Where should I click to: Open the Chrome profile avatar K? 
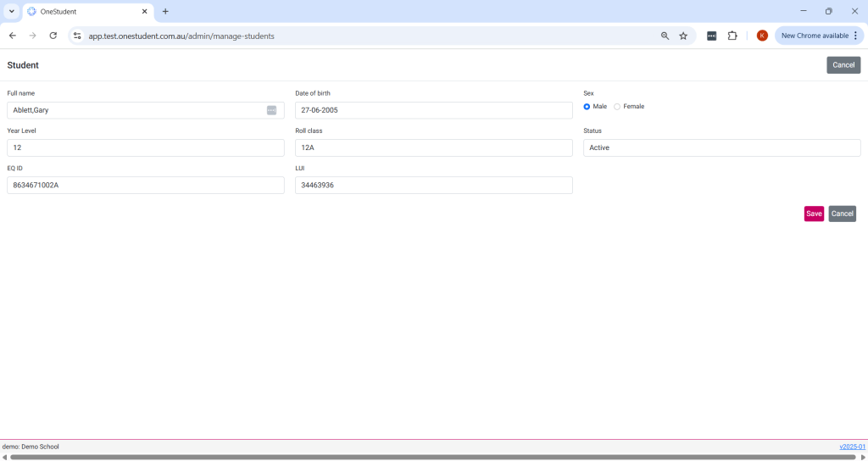(762, 36)
